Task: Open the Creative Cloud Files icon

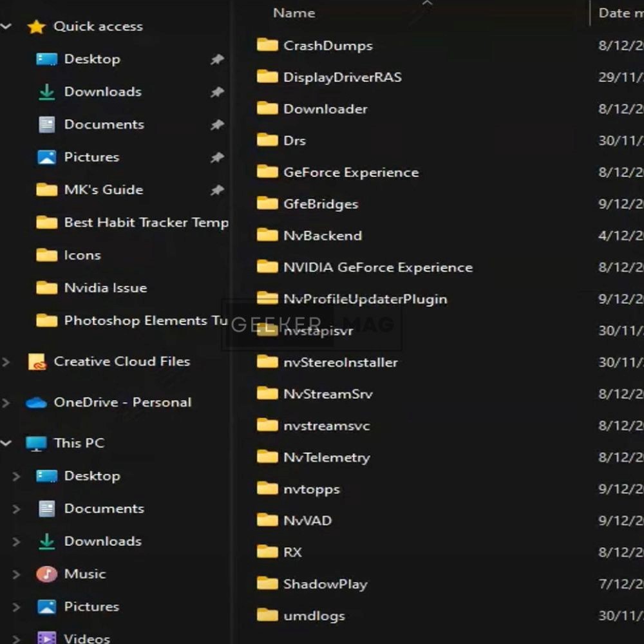Action: pyautogui.click(x=37, y=362)
